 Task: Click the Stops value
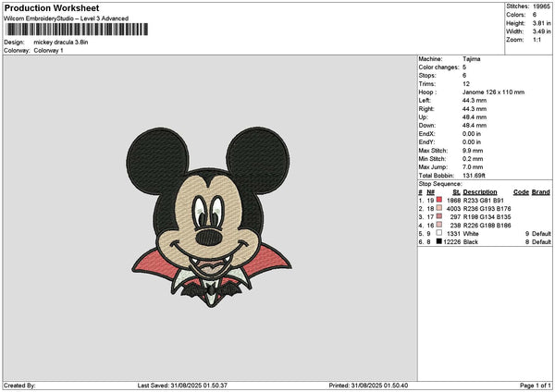(x=464, y=76)
